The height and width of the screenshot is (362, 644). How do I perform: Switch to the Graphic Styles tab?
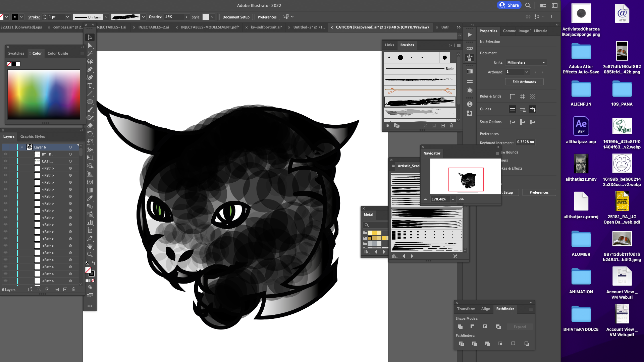pyautogui.click(x=33, y=136)
